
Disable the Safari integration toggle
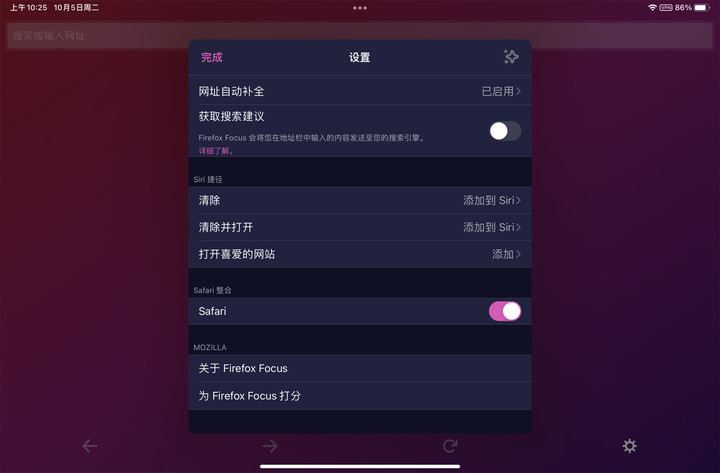(x=505, y=311)
